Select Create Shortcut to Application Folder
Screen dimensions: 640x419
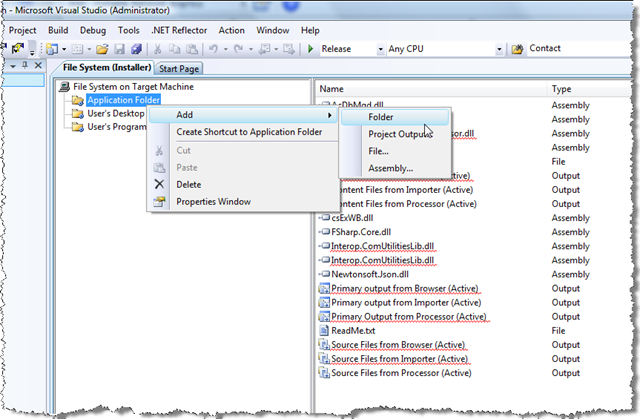pos(249,132)
